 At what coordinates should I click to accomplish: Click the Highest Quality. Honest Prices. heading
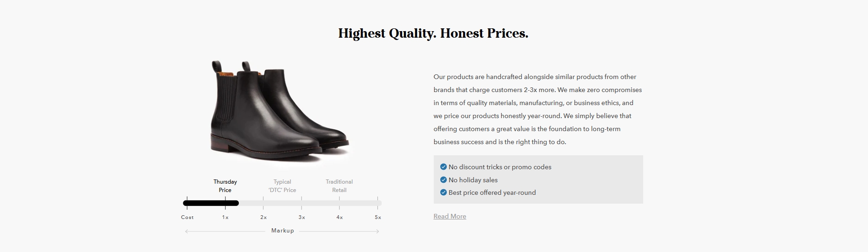(433, 33)
